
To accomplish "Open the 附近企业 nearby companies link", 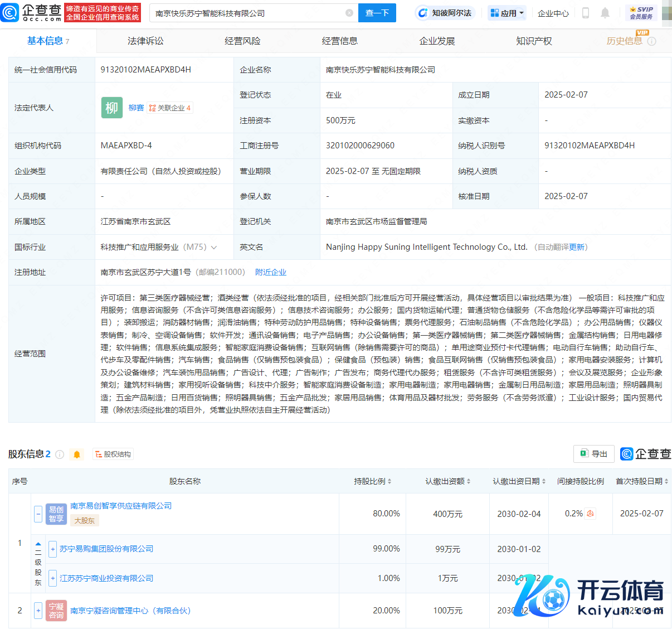I will (270, 272).
